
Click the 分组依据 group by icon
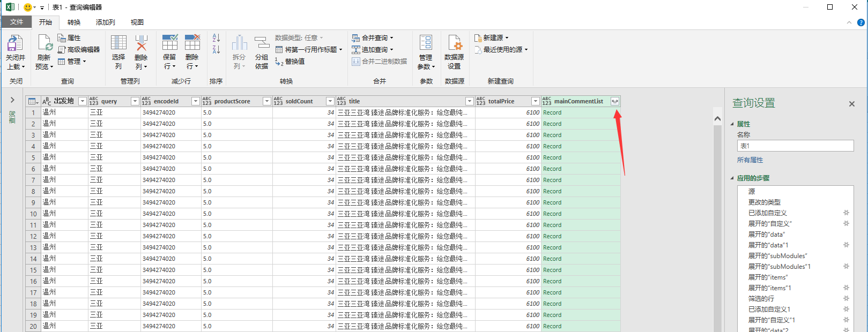pos(262,44)
